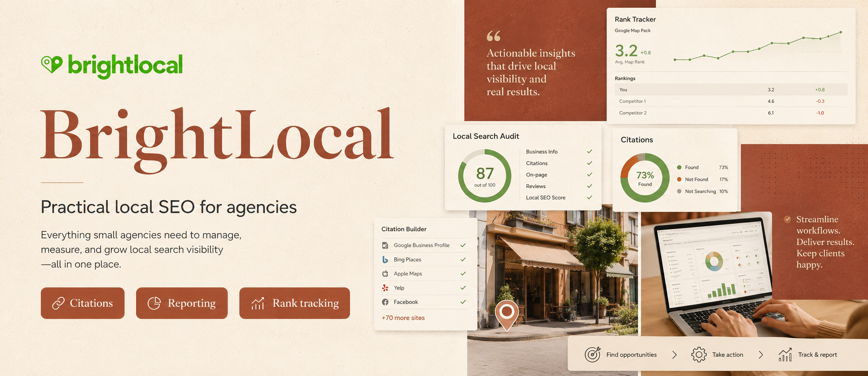Screen dimensions: 868x376
Task: Select the Take action step
Action: point(717,355)
